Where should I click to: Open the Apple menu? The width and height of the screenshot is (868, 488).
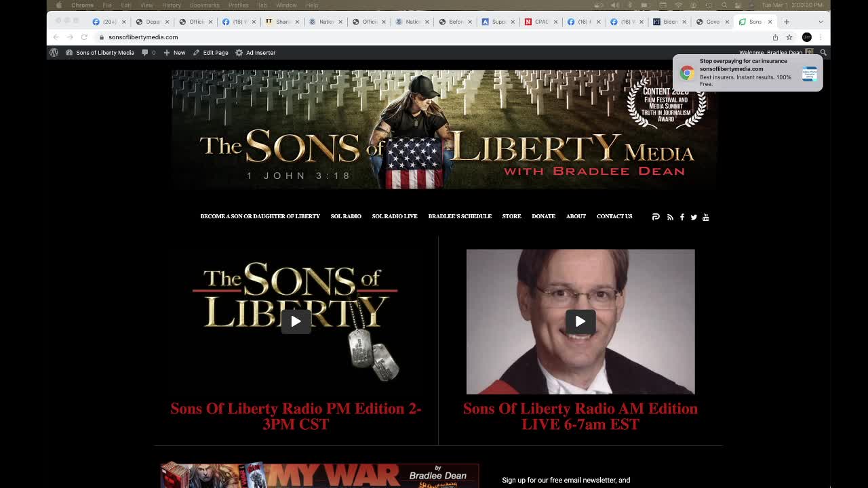click(58, 5)
